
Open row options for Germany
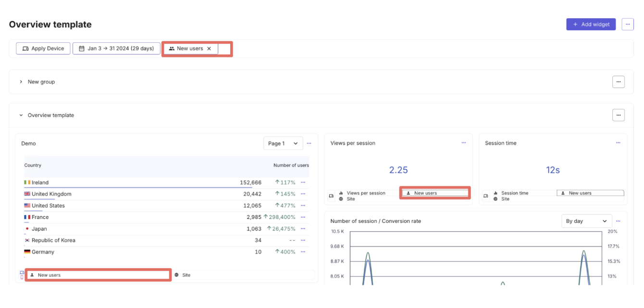[x=303, y=252]
